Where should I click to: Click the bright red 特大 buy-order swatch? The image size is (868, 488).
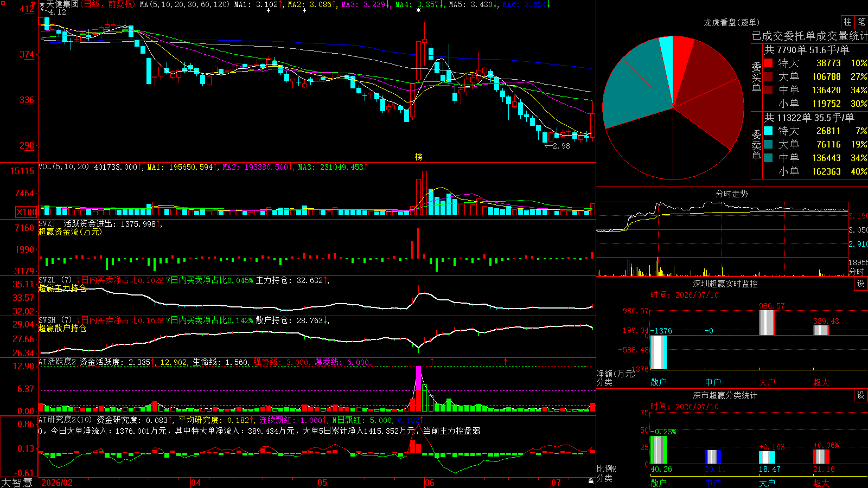[768, 63]
